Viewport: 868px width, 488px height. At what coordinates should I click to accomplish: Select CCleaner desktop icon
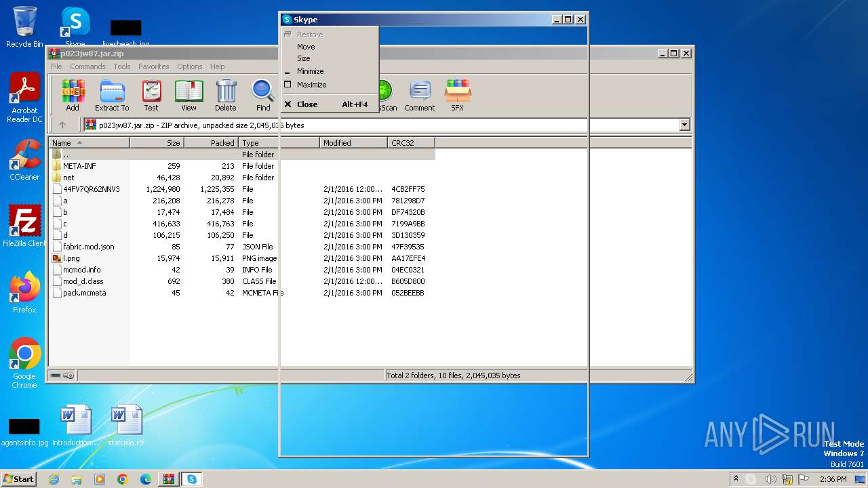(24, 161)
